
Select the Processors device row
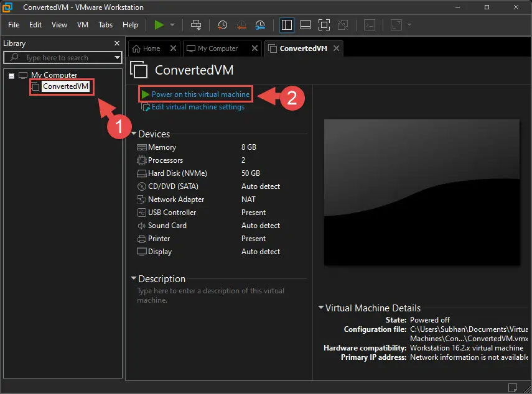click(166, 160)
